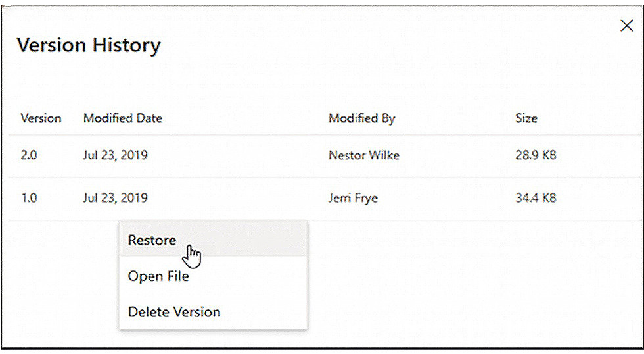Screen dimensions: 644x354
Task: Click the Modified By column header
Action: 361,118
